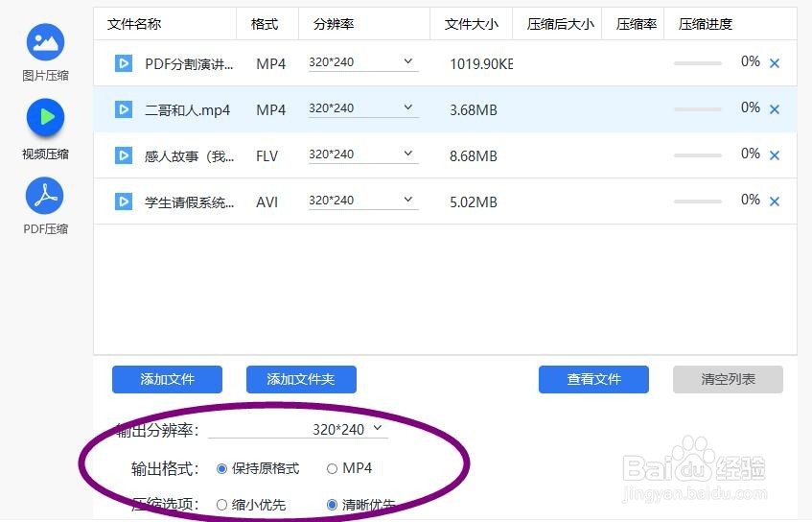Click progress bar of 二哥和人.mp4 row
The width and height of the screenshot is (812, 522).
click(x=698, y=109)
